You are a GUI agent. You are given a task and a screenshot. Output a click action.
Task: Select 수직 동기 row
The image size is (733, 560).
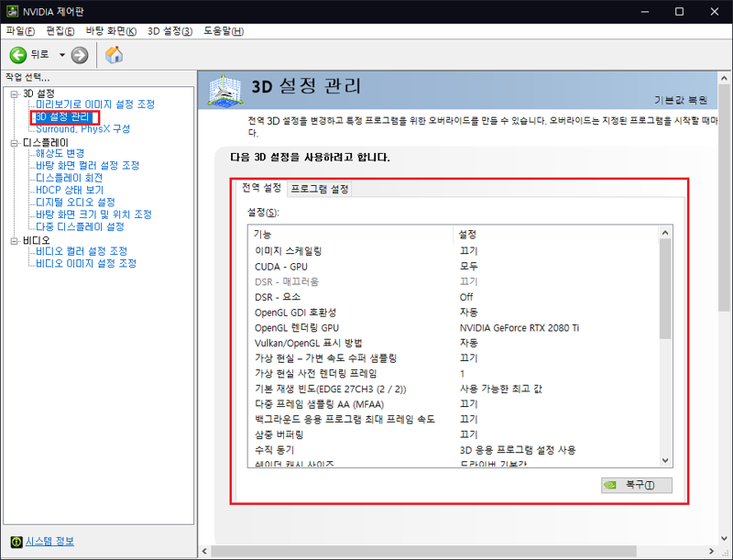(x=455, y=450)
